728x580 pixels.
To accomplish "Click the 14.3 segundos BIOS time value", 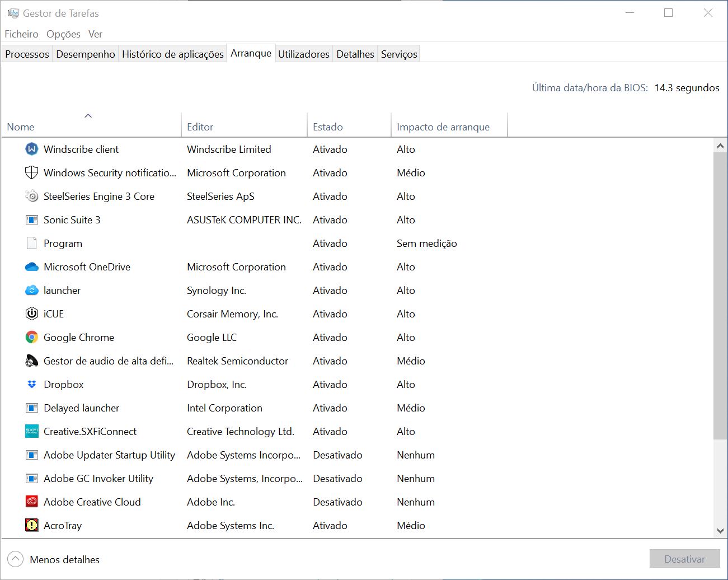I will pyautogui.click(x=687, y=87).
